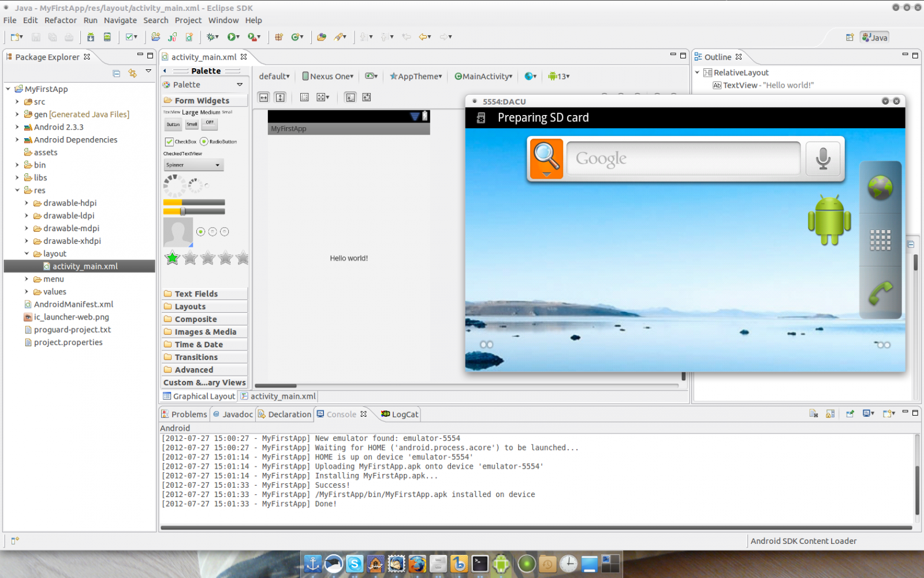Image resolution: width=924 pixels, height=578 pixels.
Task: Open the emulator browser globe icon
Action: (880, 188)
